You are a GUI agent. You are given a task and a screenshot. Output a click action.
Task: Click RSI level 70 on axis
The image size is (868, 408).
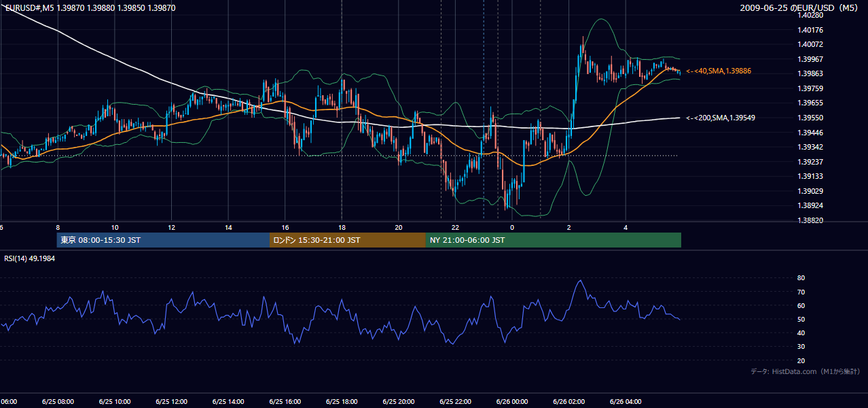(801, 292)
